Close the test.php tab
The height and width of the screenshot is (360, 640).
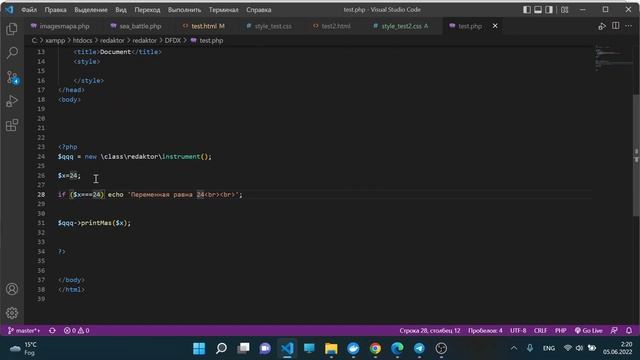[495, 26]
